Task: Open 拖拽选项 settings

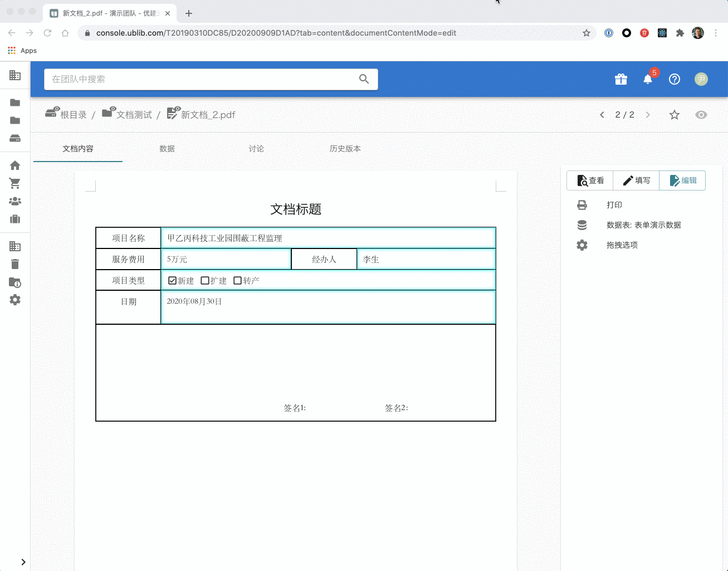Action: click(622, 245)
